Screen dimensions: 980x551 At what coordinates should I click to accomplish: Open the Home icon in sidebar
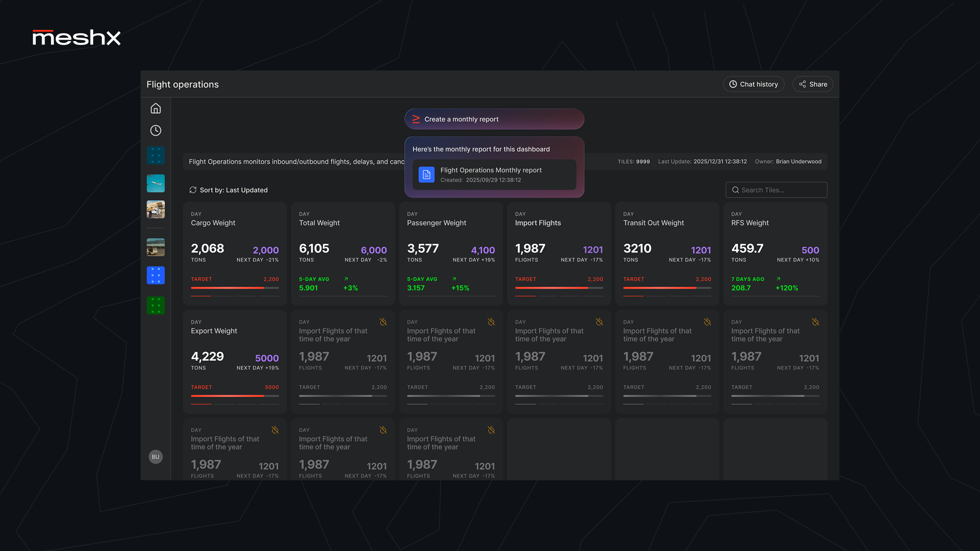coord(155,108)
